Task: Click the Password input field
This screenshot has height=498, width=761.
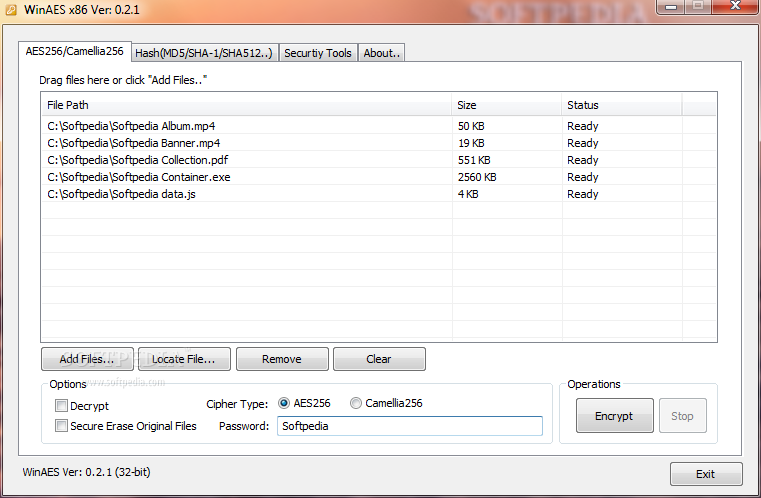Action: (x=409, y=426)
